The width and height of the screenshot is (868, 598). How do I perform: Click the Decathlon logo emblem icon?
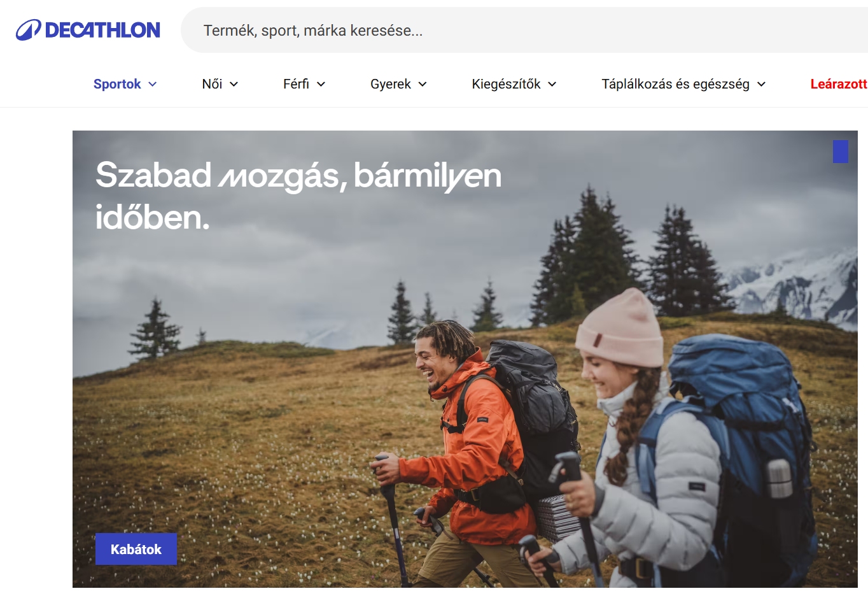pyautogui.click(x=29, y=30)
